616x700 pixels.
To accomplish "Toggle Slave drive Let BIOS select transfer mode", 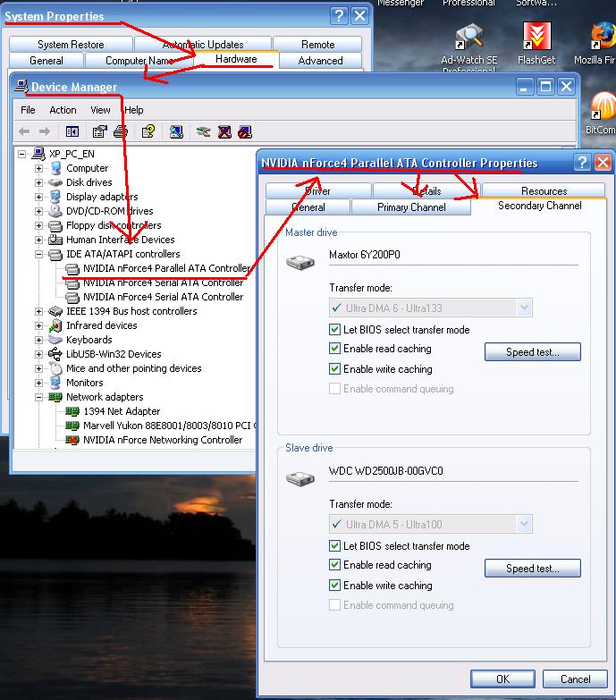I will click(x=334, y=545).
